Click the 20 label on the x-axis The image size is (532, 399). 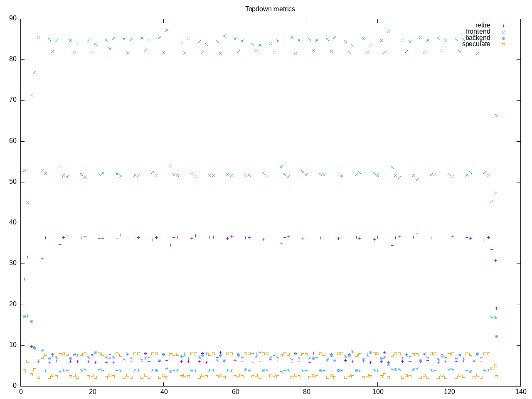pos(92,392)
